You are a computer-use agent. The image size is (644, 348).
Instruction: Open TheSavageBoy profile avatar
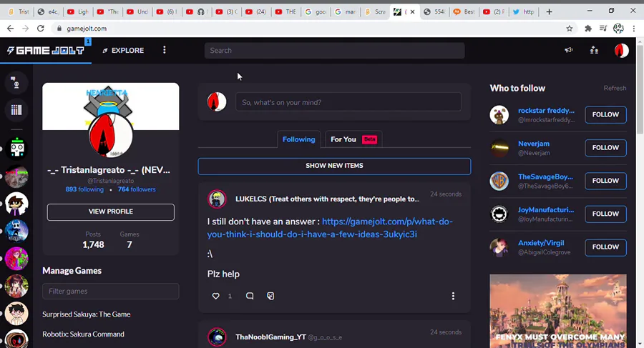click(x=499, y=181)
